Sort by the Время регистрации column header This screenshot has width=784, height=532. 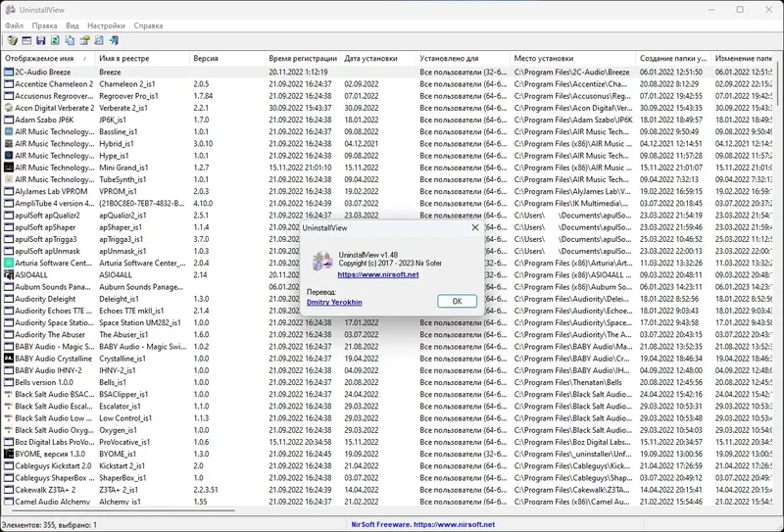pos(303,59)
